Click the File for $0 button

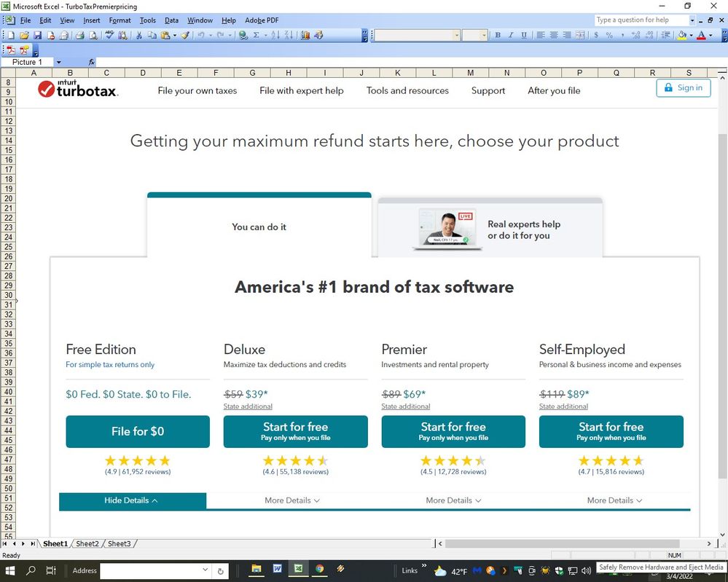(138, 432)
